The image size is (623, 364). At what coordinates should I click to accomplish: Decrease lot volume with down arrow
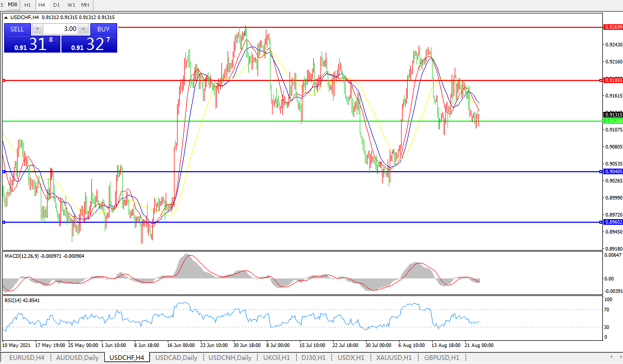click(37, 29)
